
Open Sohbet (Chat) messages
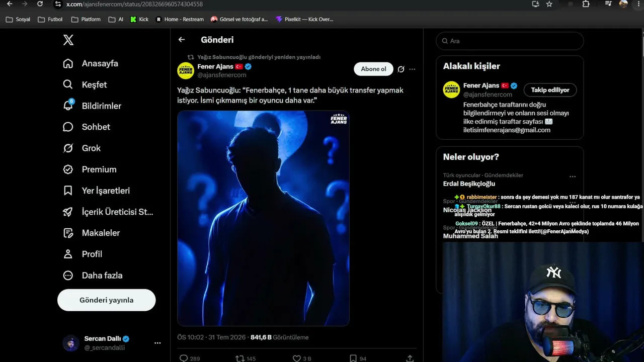[x=86, y=127]
